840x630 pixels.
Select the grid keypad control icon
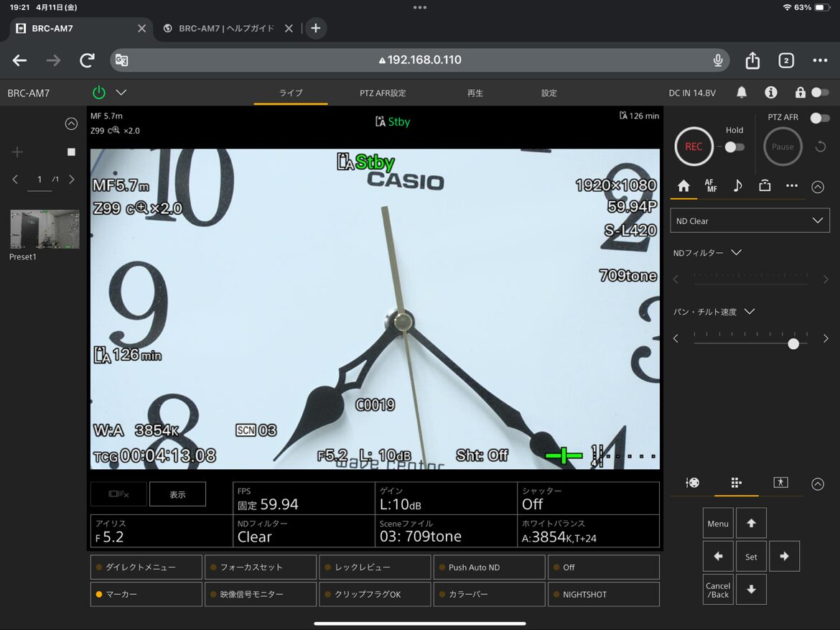[736, 483]
